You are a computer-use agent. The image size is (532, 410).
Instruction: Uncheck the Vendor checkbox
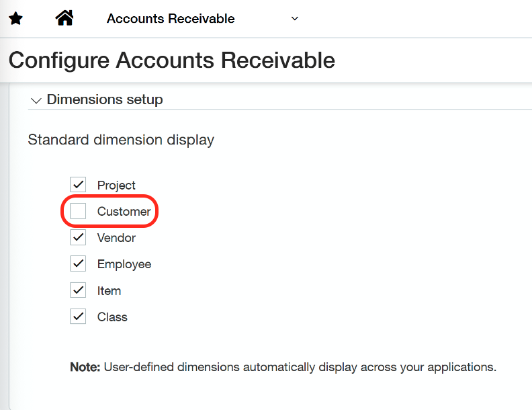[x=79, y=237]
